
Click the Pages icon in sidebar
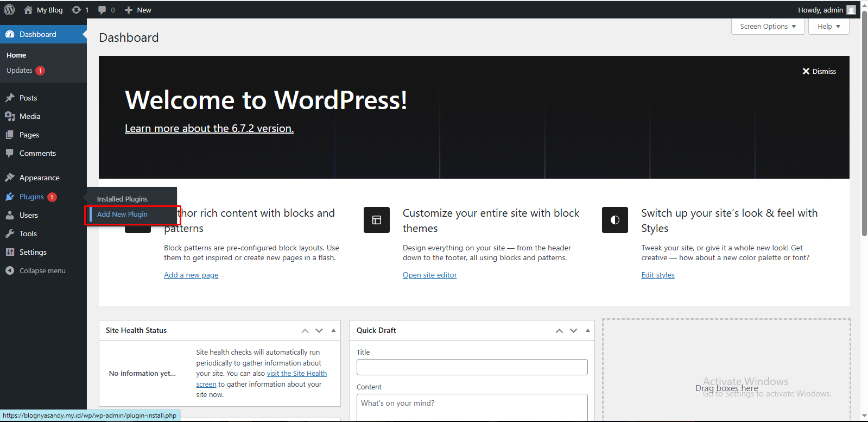click(x=10, y=135)
